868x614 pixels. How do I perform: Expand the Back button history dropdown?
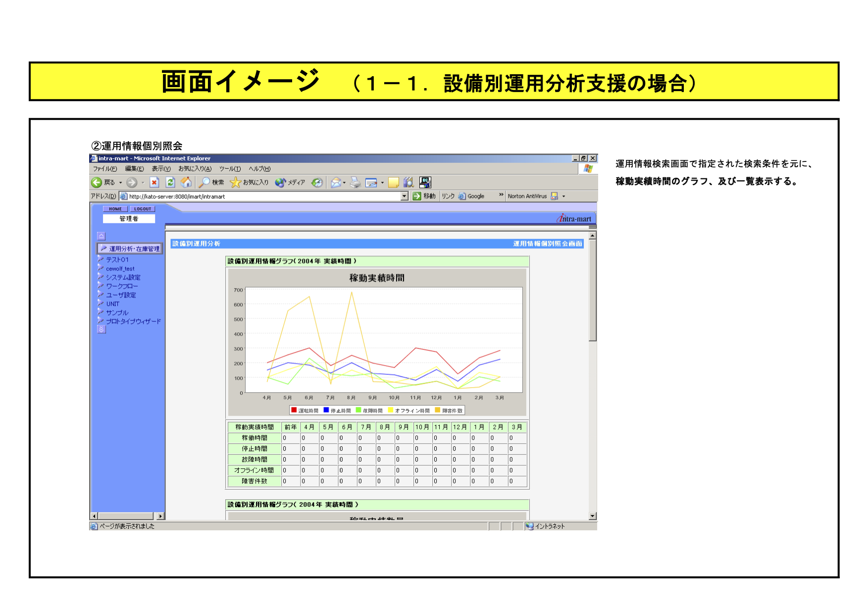click(120, 183)
